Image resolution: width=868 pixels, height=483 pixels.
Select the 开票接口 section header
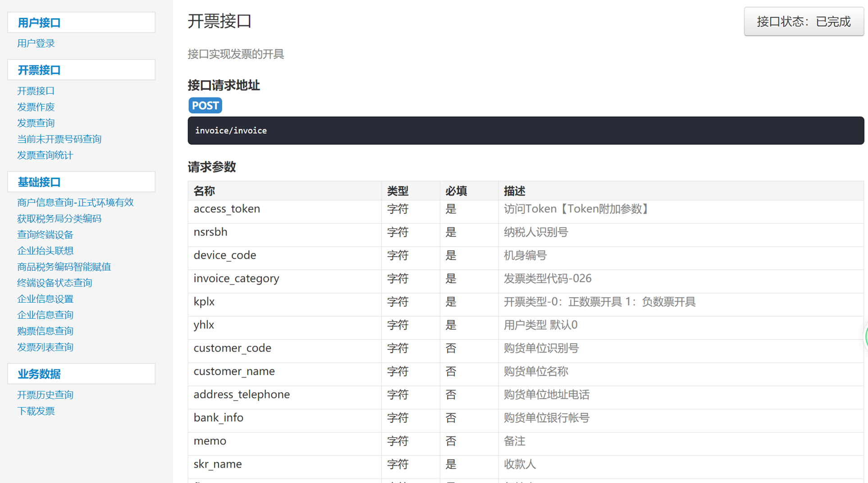pos(39,70)
